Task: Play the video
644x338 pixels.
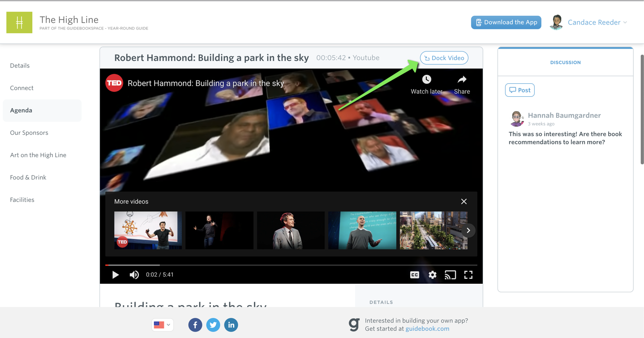Action: coord(116,275)
